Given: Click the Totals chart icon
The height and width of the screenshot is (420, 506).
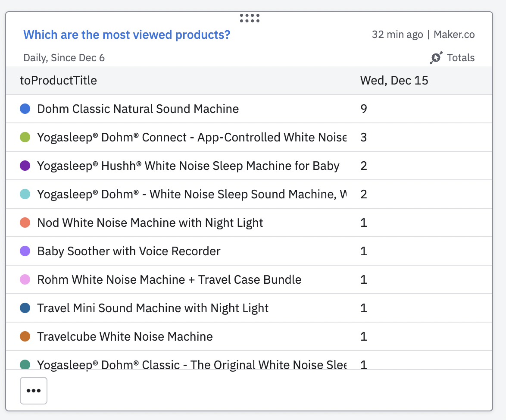Looking at the screenshot, I should [436, 58].
